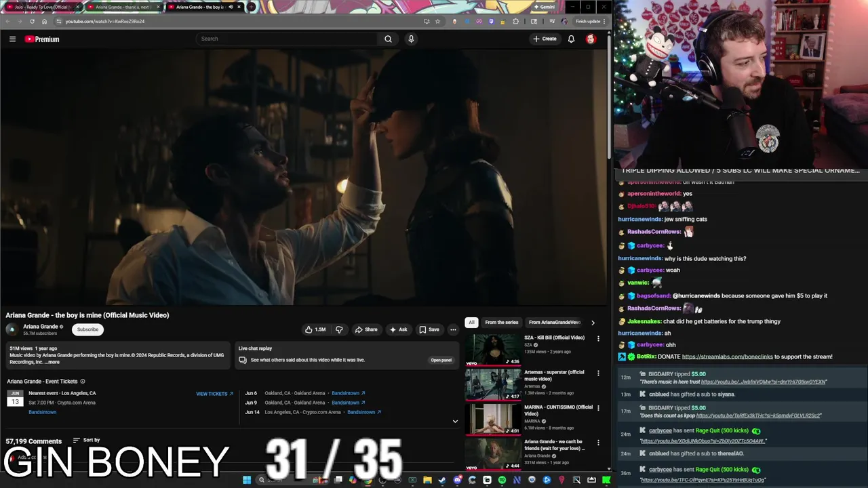The height and width of the screenshot is (488, 868).
Task: Expand event tickets list chevron
Action: (455, 421)
